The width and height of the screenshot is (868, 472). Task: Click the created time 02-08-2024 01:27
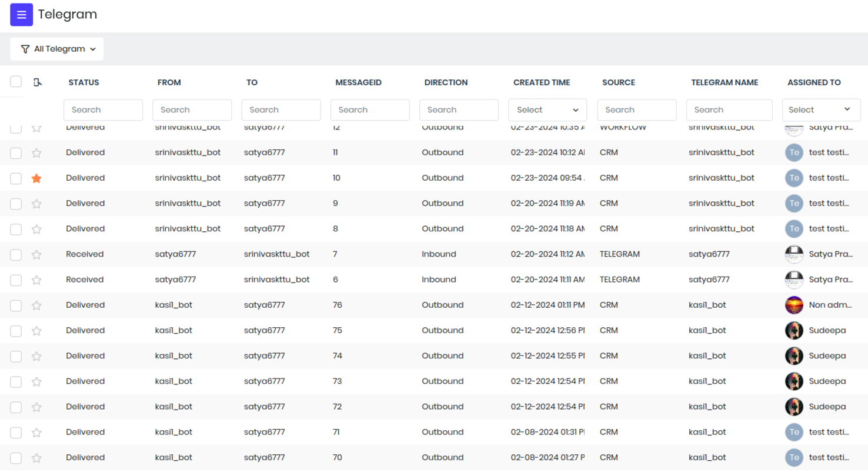pos(547,457)
